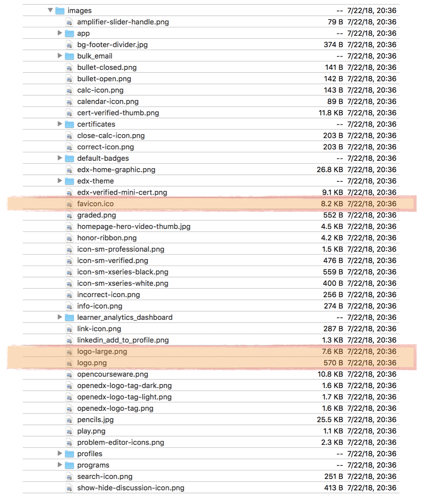The width and height of the screenshot is (423, 504).
Task: Click the bg-footer-divider.jpg file icon
Action: point(70,45)
